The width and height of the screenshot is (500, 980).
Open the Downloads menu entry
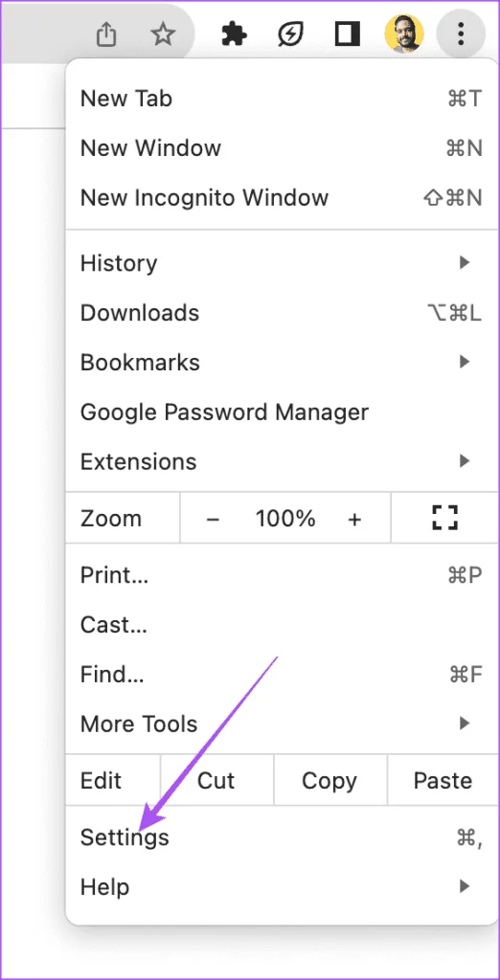coord(282,313)
